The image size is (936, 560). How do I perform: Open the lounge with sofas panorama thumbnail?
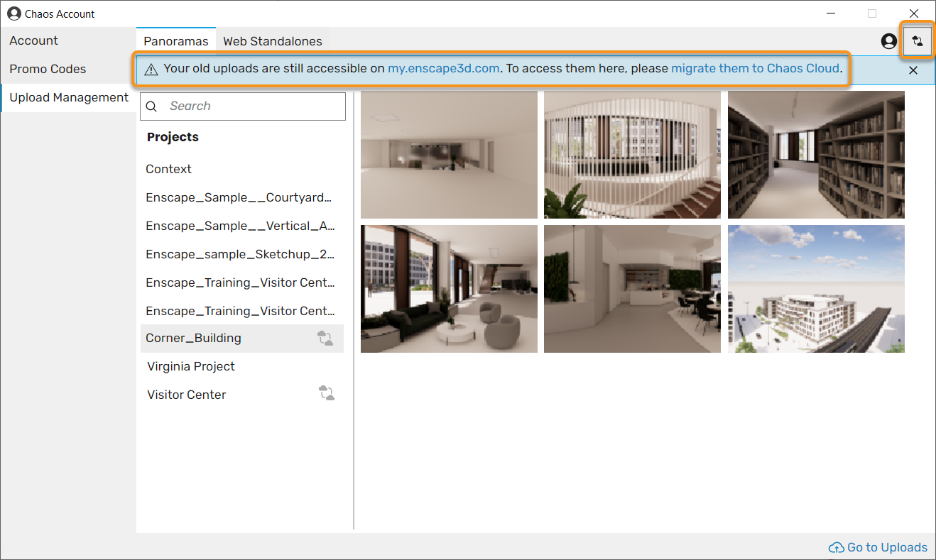pos(449,289)
